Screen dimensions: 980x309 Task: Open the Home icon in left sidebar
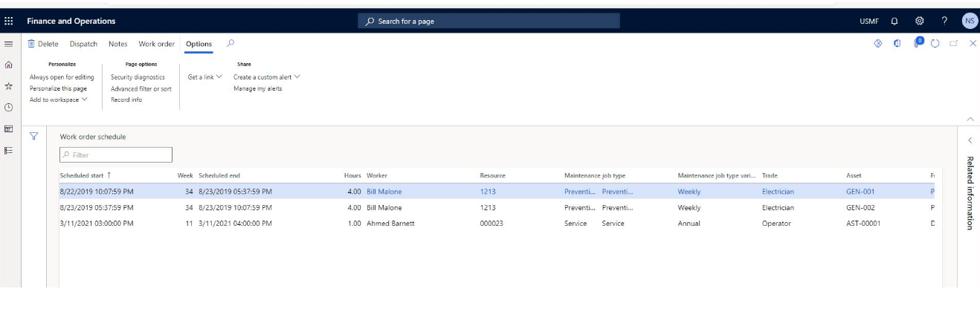point(9,65)
